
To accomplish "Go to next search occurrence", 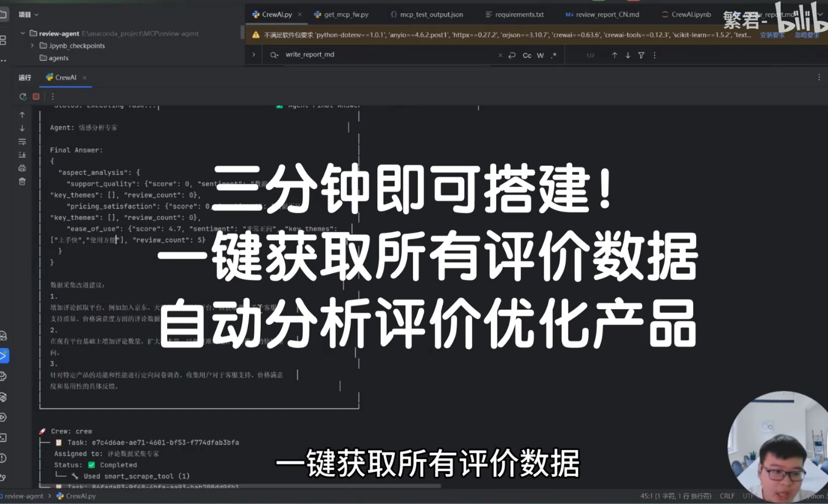I will click(x=628, y=55).
